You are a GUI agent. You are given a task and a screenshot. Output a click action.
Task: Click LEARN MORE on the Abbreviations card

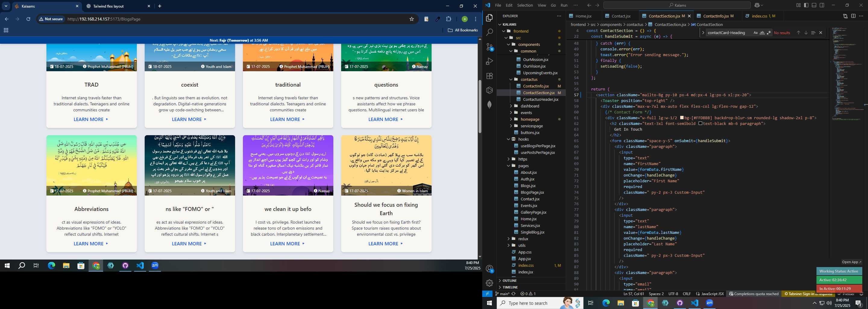91,244
